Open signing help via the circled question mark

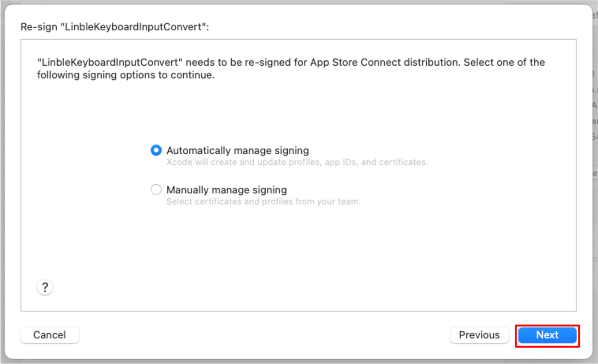click(x=45, y=287)
